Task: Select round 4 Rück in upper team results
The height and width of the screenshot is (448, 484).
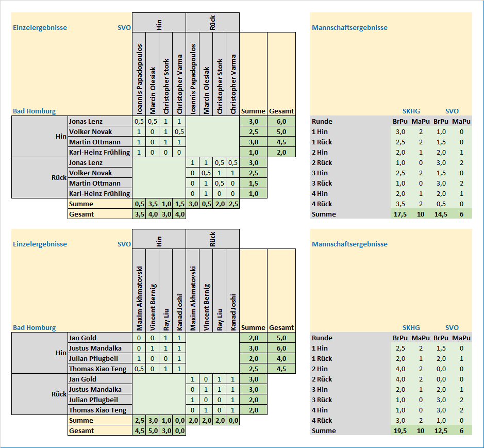Action: coord(322,204)
